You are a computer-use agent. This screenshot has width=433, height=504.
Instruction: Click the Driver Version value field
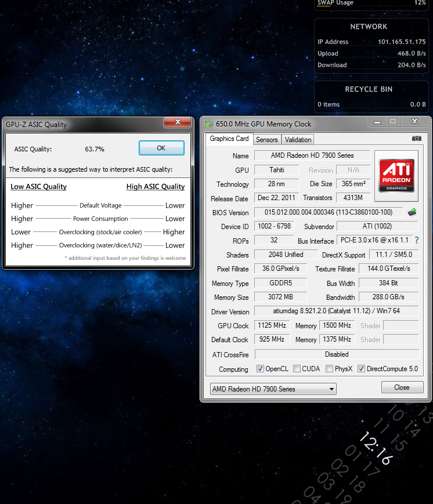coord(337,311)
